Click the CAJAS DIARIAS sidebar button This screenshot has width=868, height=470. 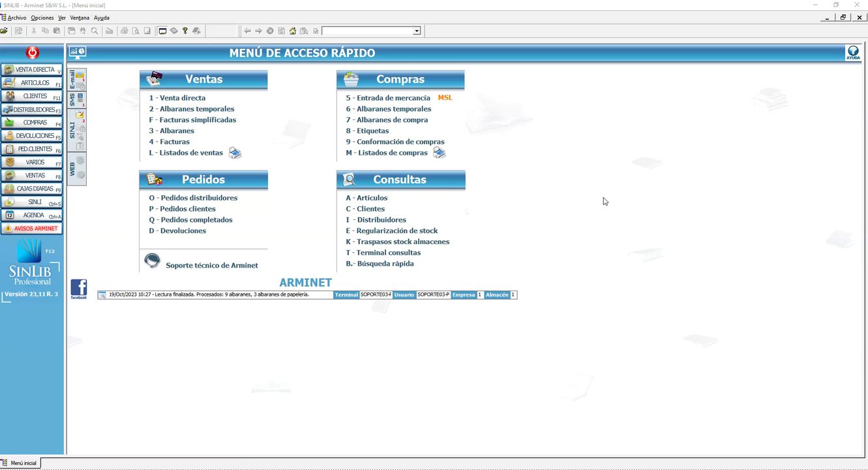point(32,189)
